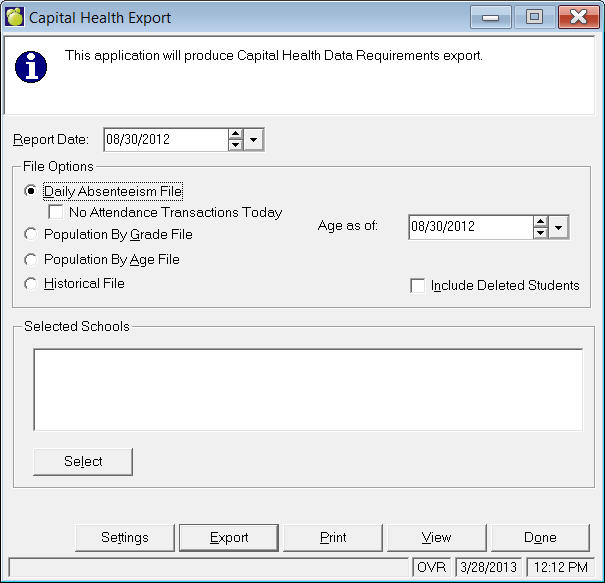605x583 pixels.
Task: Enable No Attendance Transactions Today checkbox
Action: click(56, 212)
